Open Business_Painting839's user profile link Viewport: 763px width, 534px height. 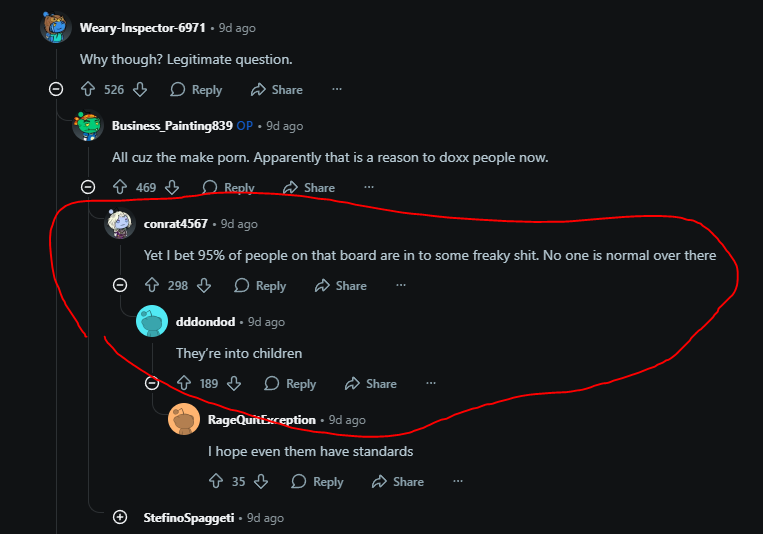[x=172, y=126]
